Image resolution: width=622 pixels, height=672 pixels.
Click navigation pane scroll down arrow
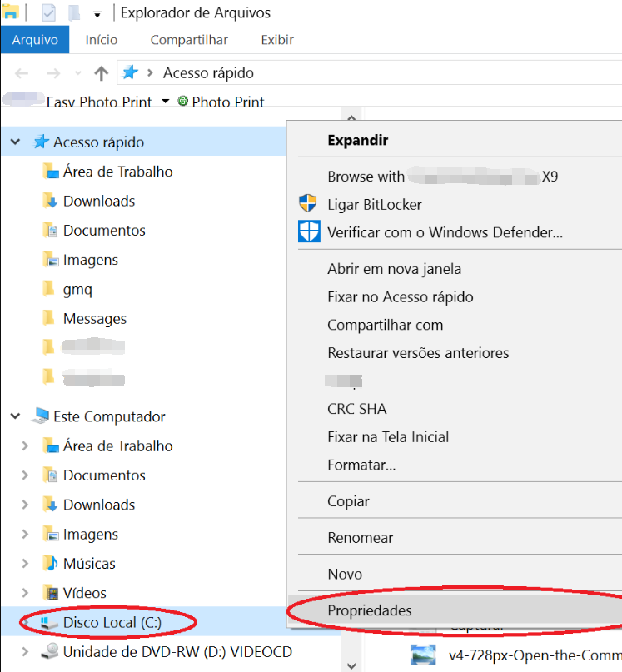pos(351,665)
